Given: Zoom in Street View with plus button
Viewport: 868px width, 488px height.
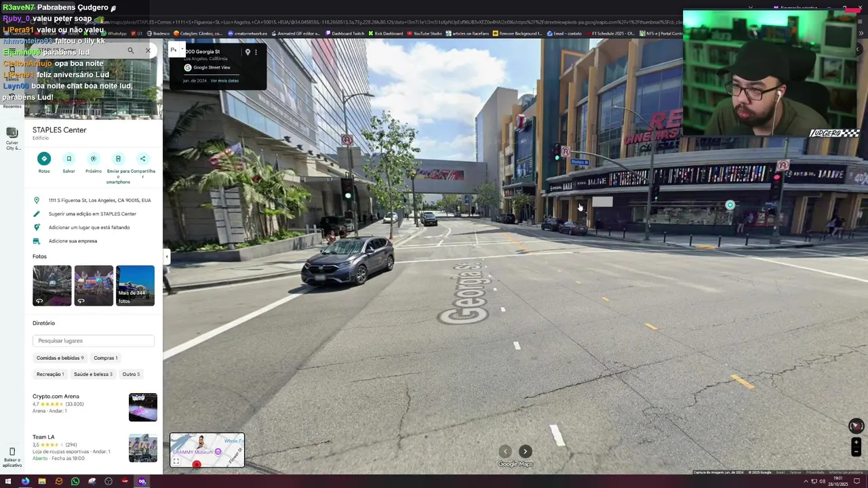Looking at the screenshot, I should [856, 443].
